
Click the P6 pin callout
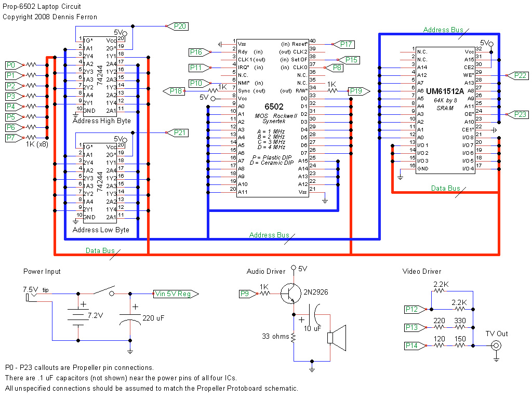(15, 128)
